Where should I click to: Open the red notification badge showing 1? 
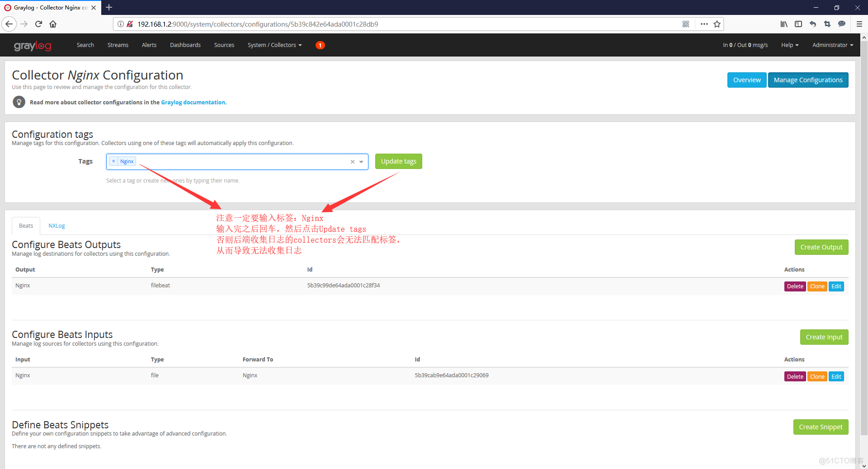(x=320, y=45)
